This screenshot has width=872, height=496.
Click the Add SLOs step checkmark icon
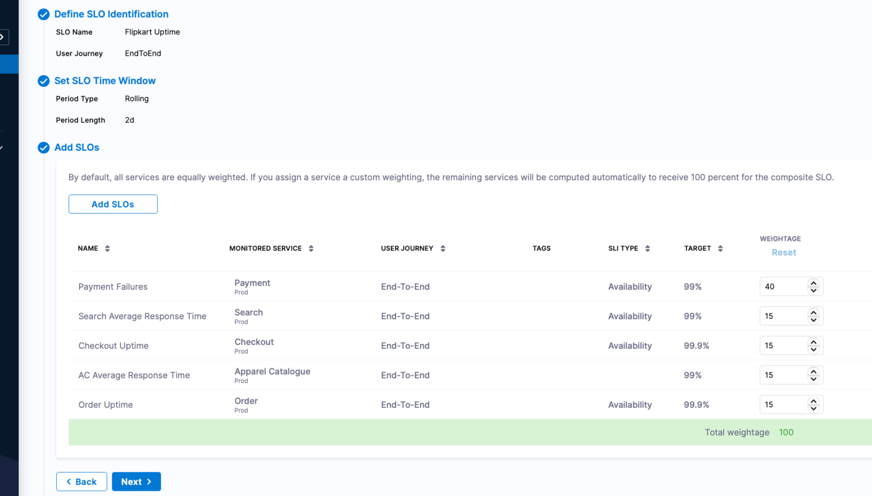click(43, 148)
